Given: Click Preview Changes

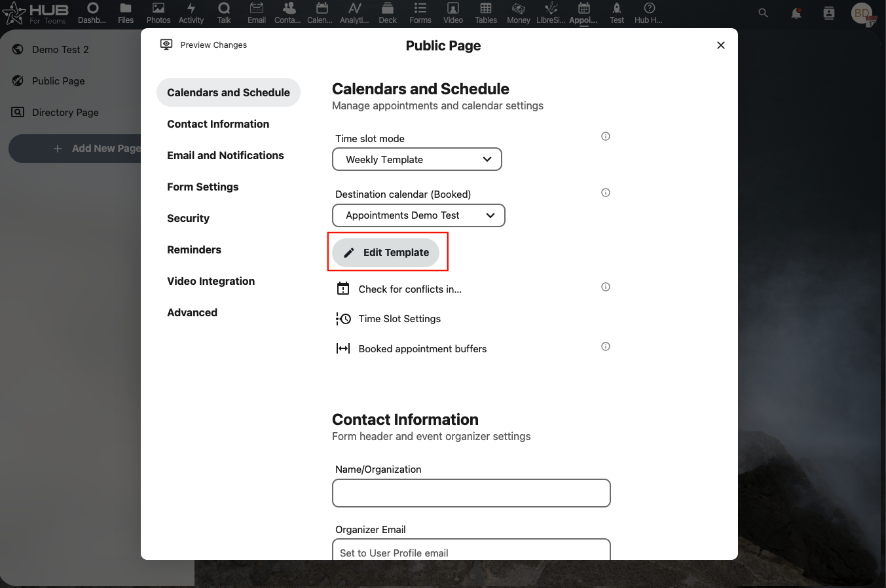Looking at the screenshot, I should 204,45.
